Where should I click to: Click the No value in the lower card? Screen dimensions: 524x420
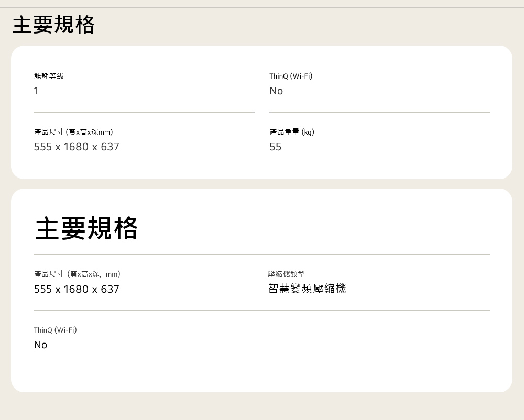tap(40, 345)
